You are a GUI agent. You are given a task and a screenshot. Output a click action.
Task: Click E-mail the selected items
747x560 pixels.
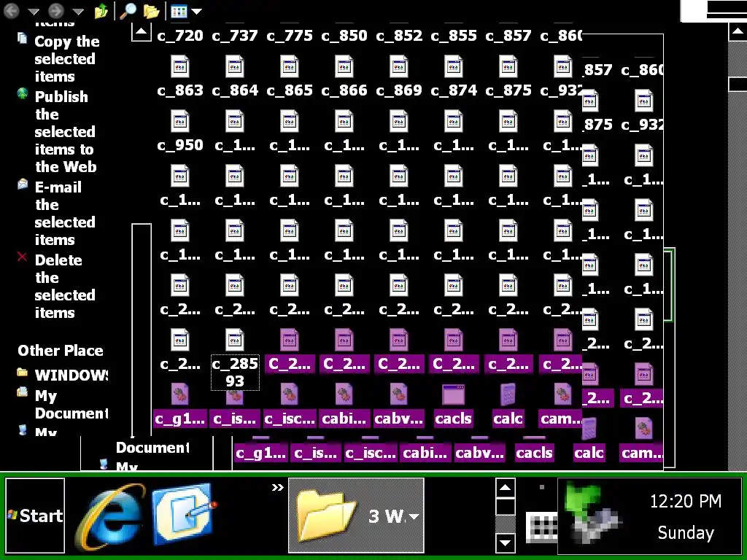pyautogui.click(x=65, y=213)
